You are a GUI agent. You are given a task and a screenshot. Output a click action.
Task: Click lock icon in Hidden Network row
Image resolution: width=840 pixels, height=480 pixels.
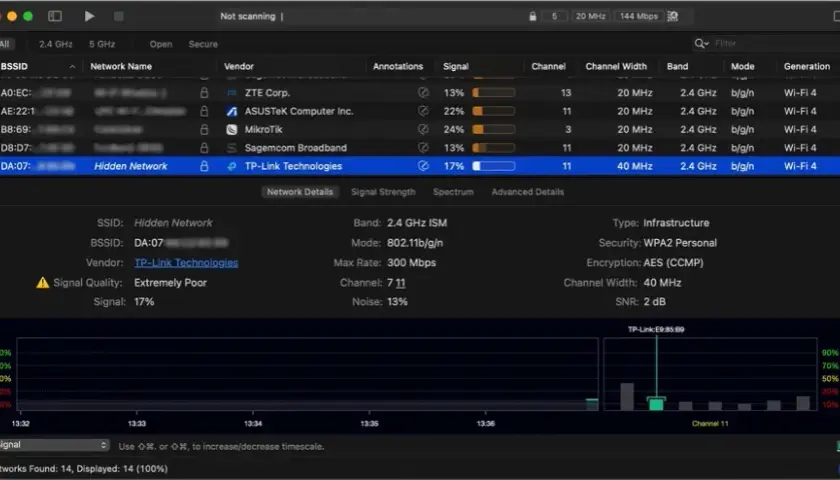point(204,166)
